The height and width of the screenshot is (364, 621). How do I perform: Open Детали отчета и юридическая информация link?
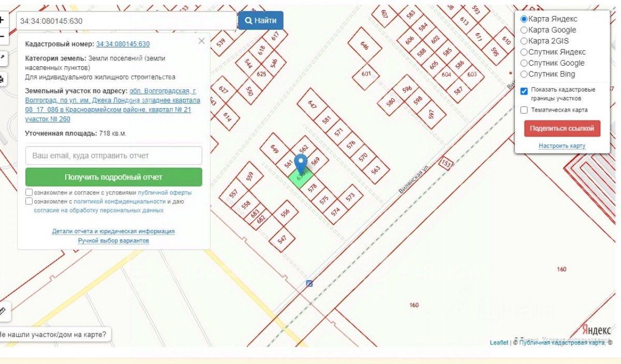pos(113,231)
